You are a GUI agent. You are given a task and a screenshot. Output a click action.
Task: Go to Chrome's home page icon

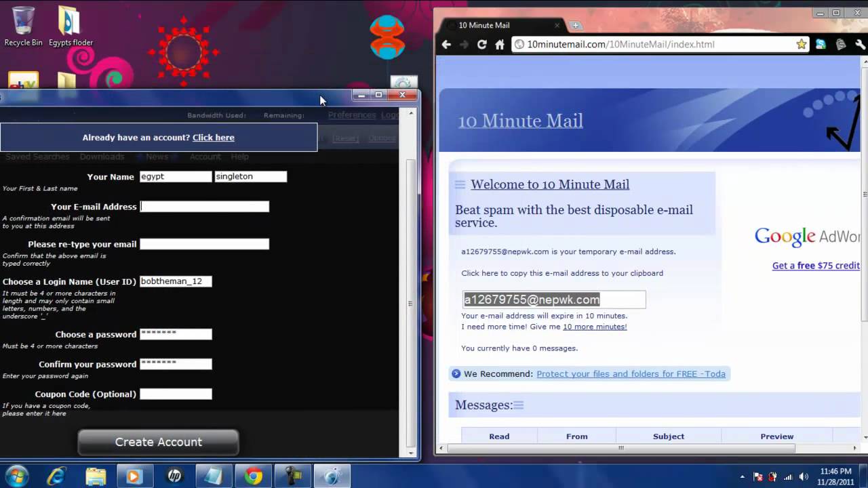click(500, 44)
